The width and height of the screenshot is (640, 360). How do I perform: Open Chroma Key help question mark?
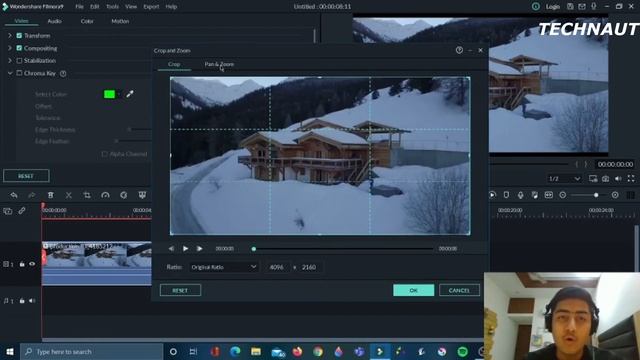(x=63, y=73)
